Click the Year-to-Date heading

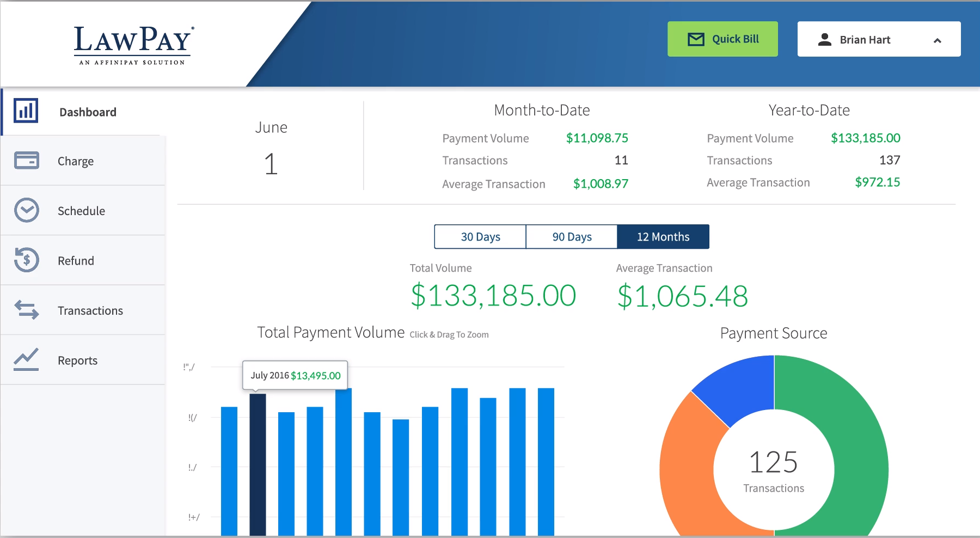pyautogui.click(x=809, y=111)
